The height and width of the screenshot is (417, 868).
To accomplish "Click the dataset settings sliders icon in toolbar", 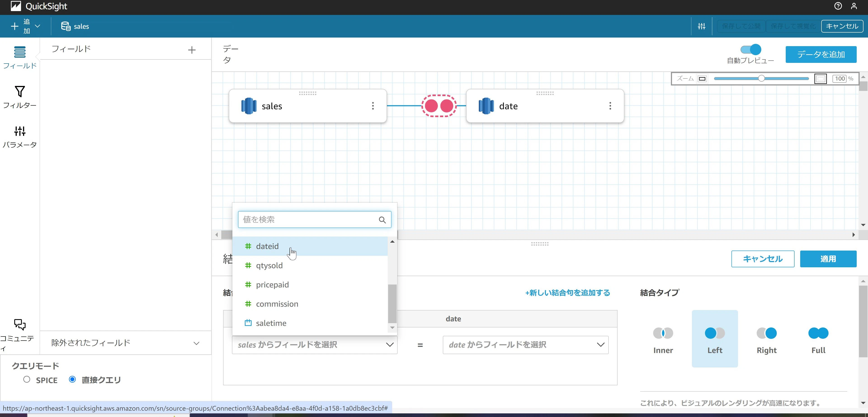I will [702, 26].
